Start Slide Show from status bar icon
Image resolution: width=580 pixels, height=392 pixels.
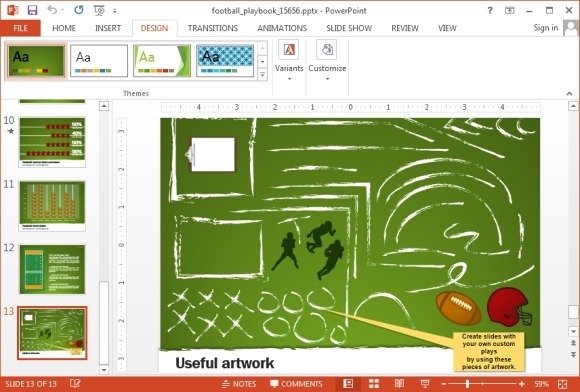pos(425,384)
